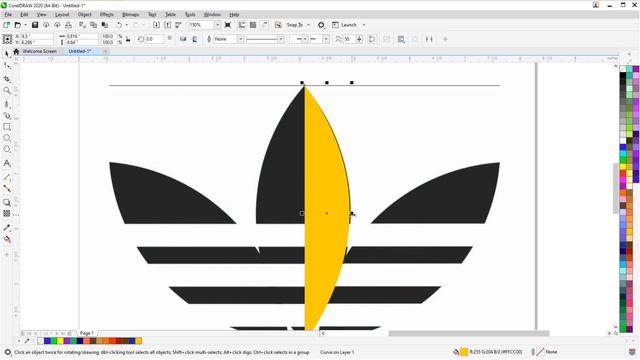Switch to the Welcome Screen tab
640x360 pixels.
coord(39,51)
